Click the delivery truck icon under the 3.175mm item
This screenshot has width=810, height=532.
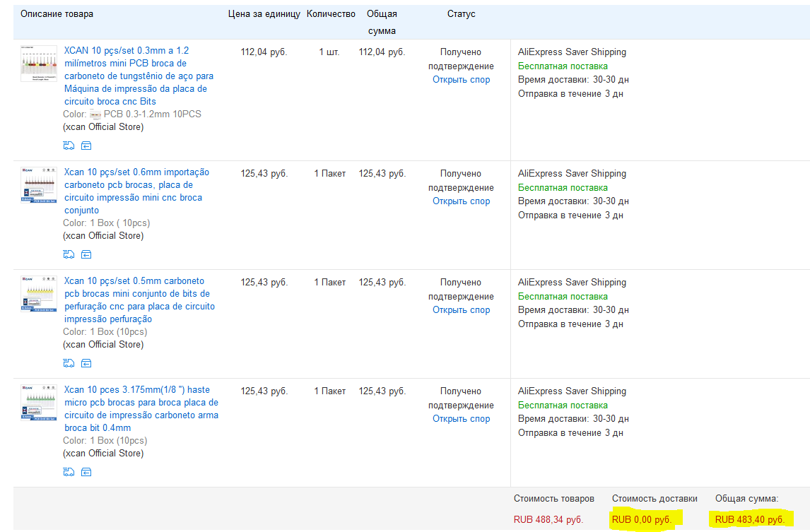coord(69,472)
